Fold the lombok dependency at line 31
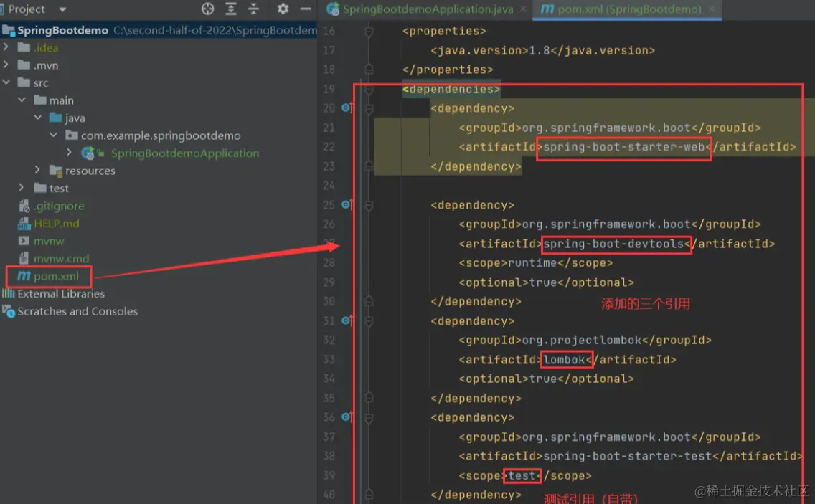 tap(369, 322)
